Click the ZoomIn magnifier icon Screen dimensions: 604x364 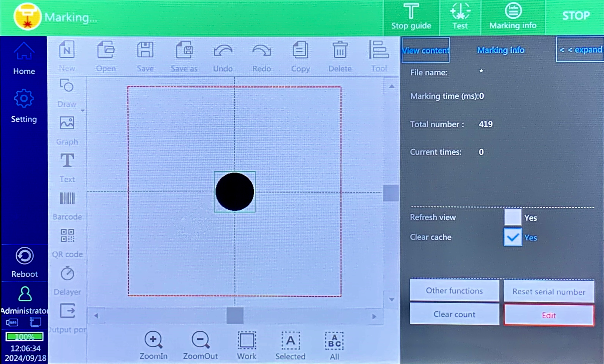(153, 340)
